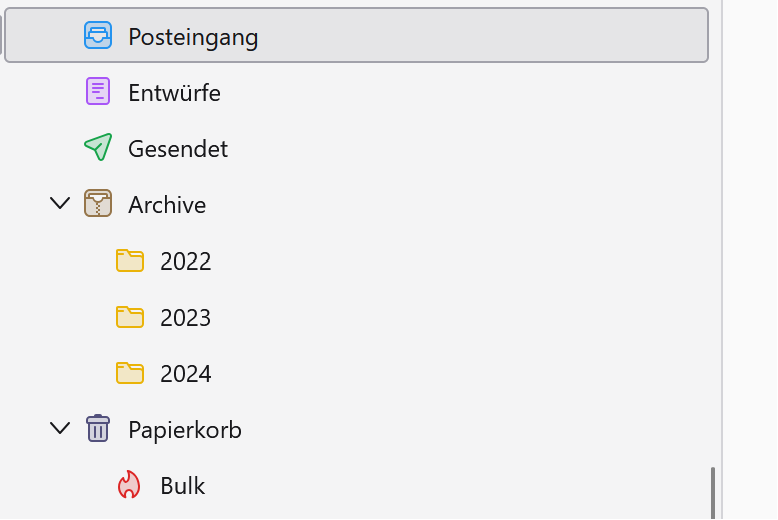Click the yellow folder icon beside 2022
Viewport: 778px width, 520px height.
click(129, 261)
